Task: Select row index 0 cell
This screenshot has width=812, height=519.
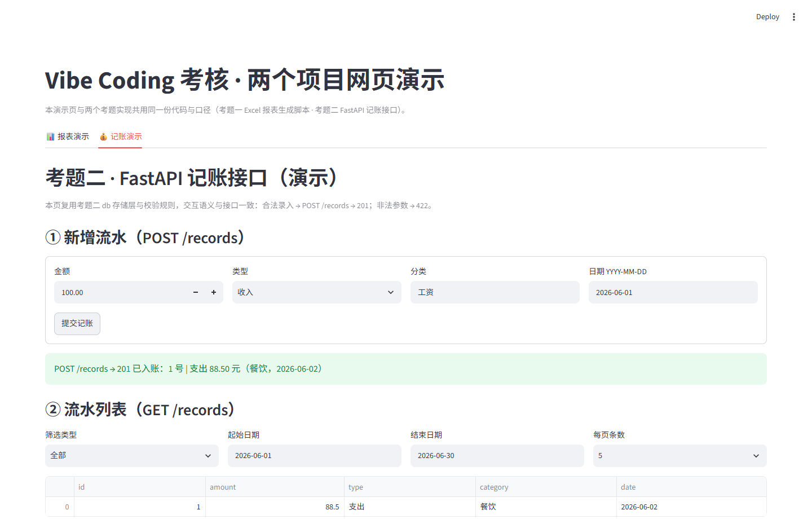Action: (60, 507)
